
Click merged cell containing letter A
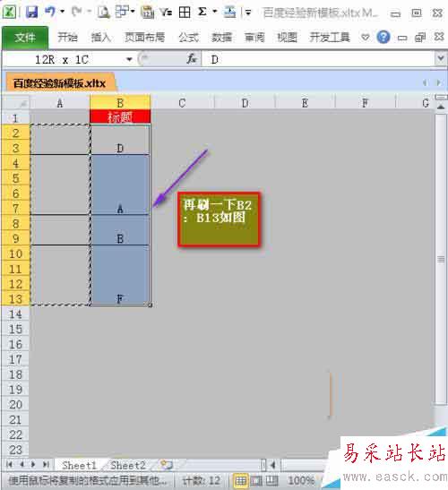pyautogui.click(x=120, y=185)
